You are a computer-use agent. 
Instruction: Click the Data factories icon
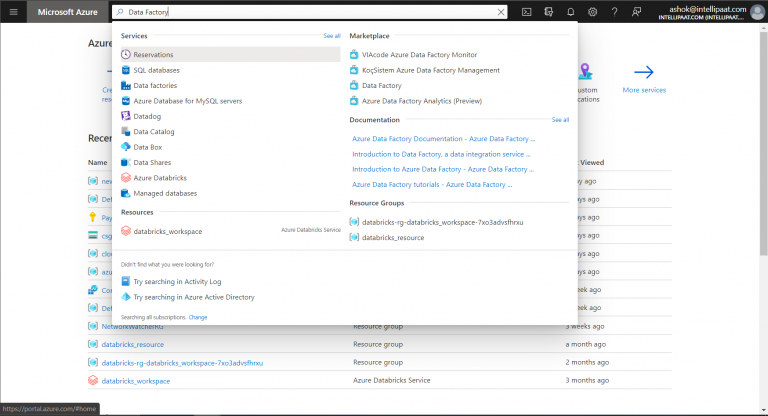point(126,85)
